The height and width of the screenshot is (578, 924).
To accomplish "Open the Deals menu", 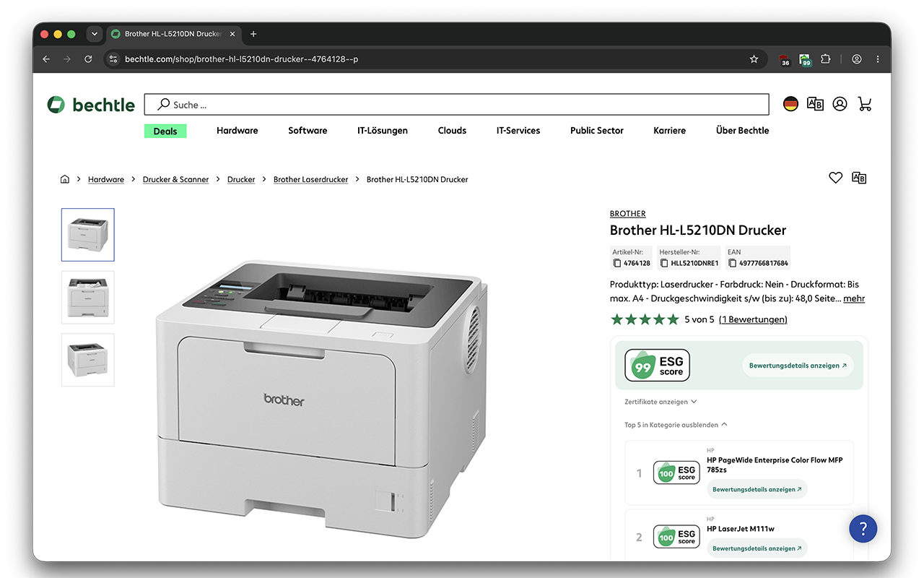I will [x=165, y=131].
